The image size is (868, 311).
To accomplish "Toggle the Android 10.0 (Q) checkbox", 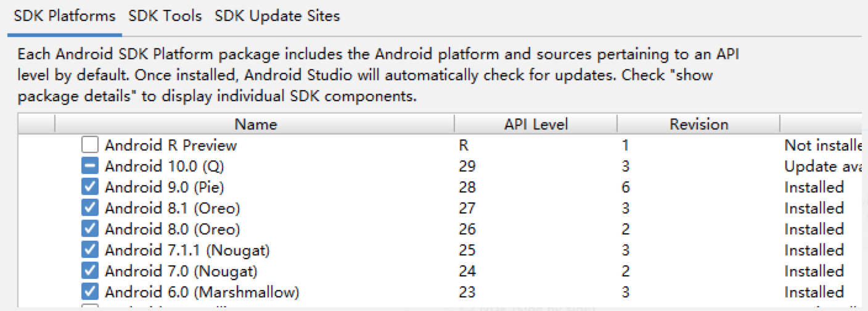I will (90, 167).
